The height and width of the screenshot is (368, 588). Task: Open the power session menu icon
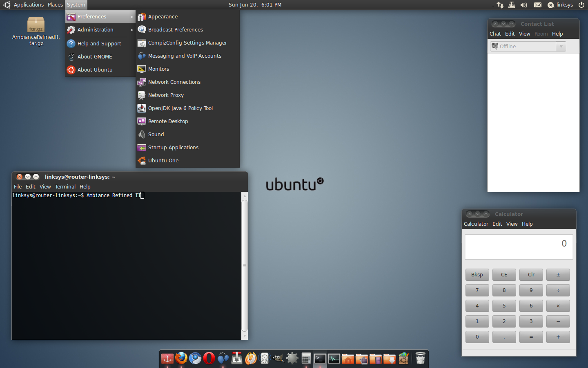pos(581,5)
